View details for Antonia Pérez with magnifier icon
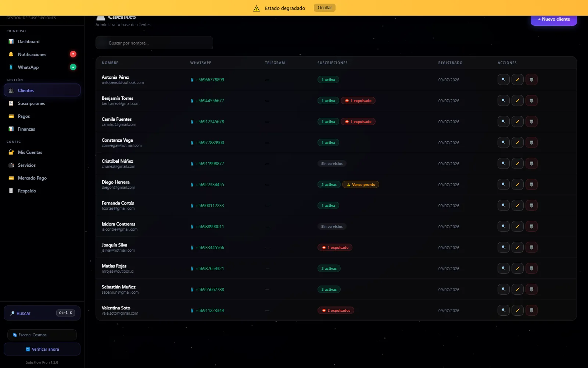 pyautogui.click(x=503, y=79)
